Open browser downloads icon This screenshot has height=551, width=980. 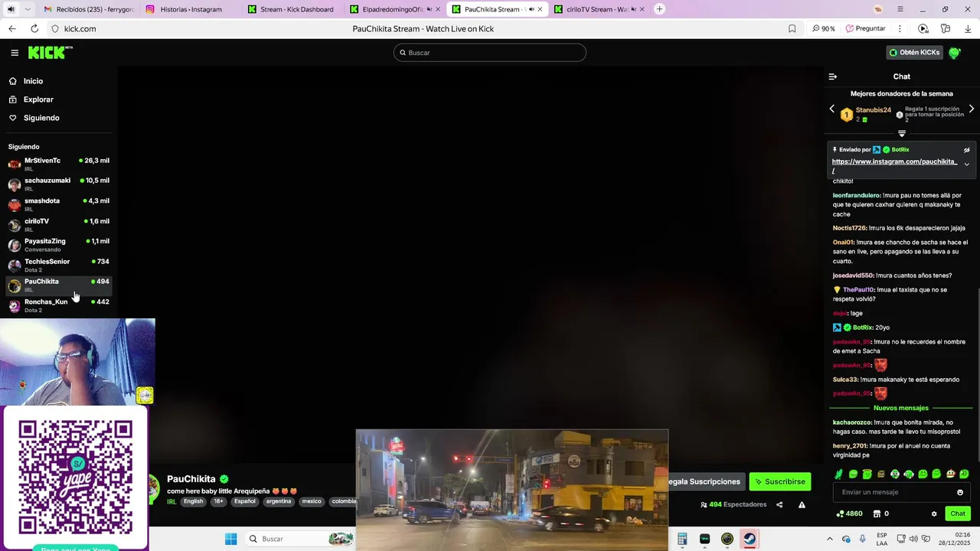point(968,29)
